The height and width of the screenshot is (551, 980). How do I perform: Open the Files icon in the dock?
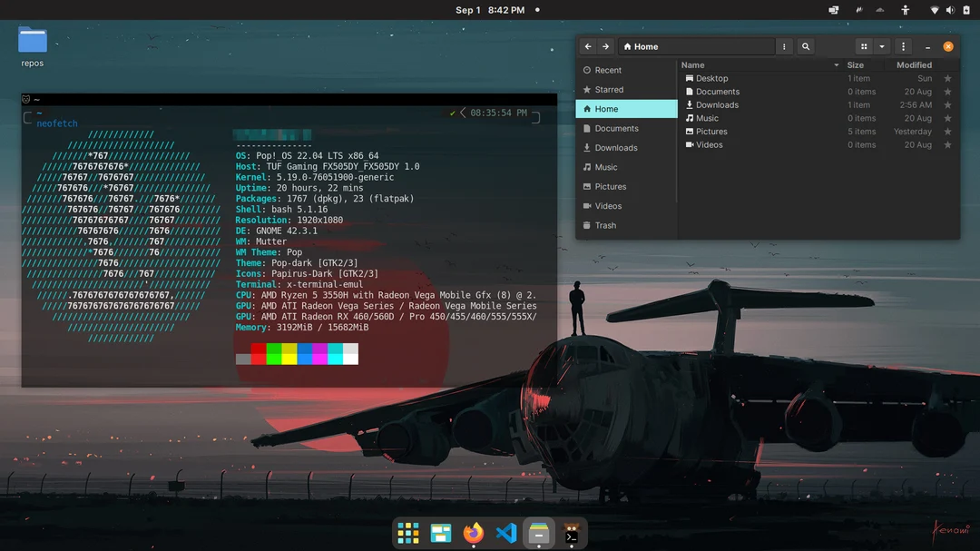pos(539,533)
